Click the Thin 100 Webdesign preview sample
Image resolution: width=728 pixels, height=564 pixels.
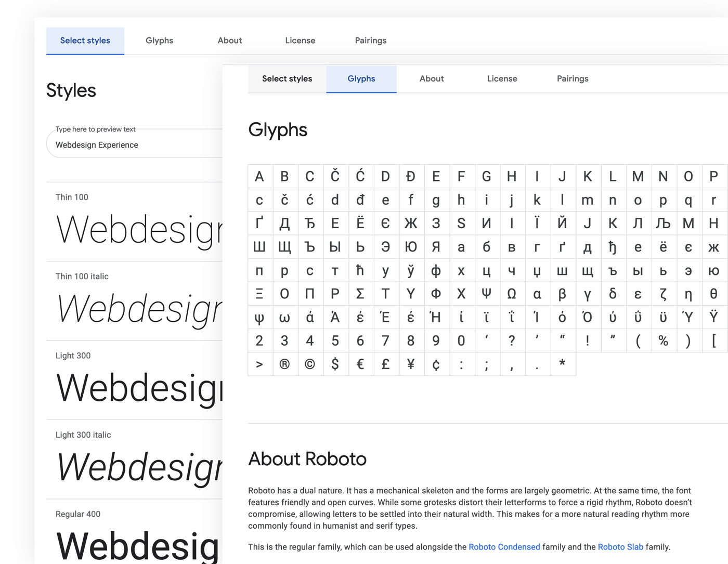coord(139,230)
